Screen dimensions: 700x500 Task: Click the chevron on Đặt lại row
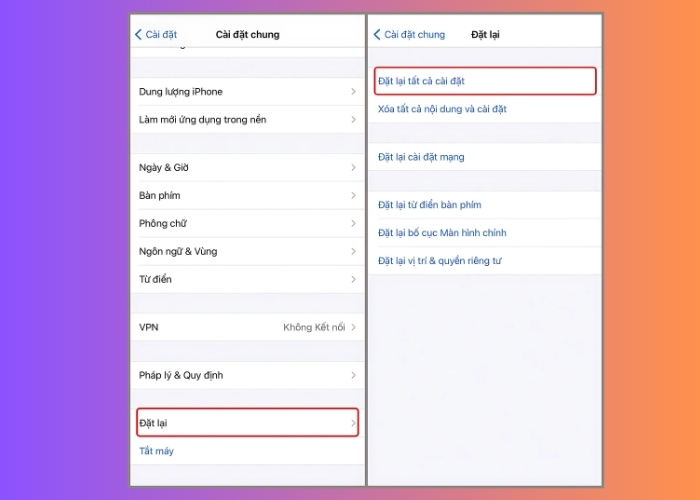point(352,424)
